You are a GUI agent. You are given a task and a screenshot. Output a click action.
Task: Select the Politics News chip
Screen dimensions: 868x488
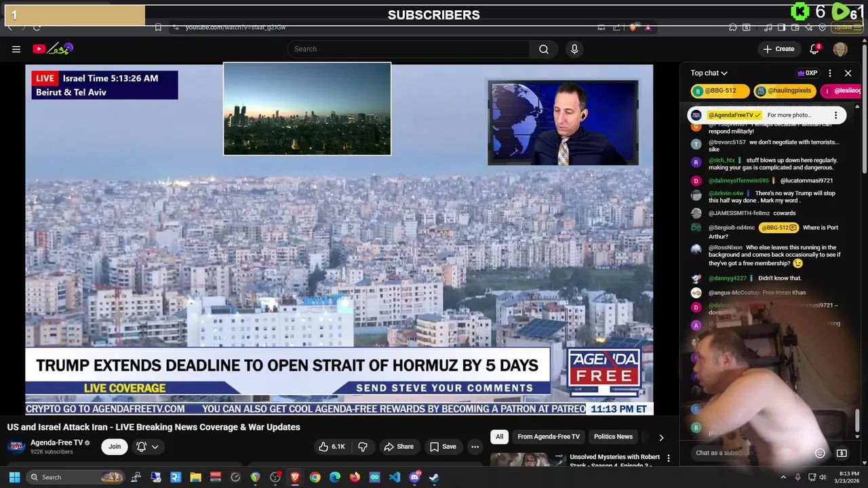[613, 436]
